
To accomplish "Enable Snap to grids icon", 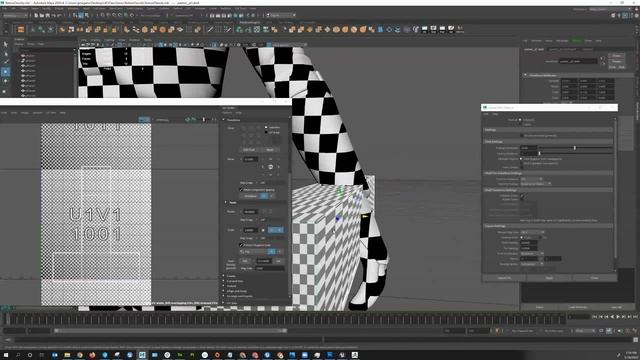I will (102, 16).
